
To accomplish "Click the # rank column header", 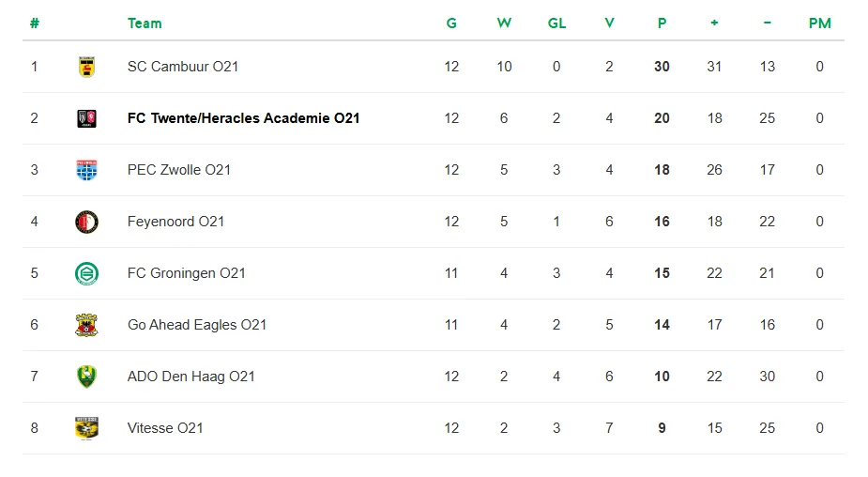I will (x=35, y=23).
